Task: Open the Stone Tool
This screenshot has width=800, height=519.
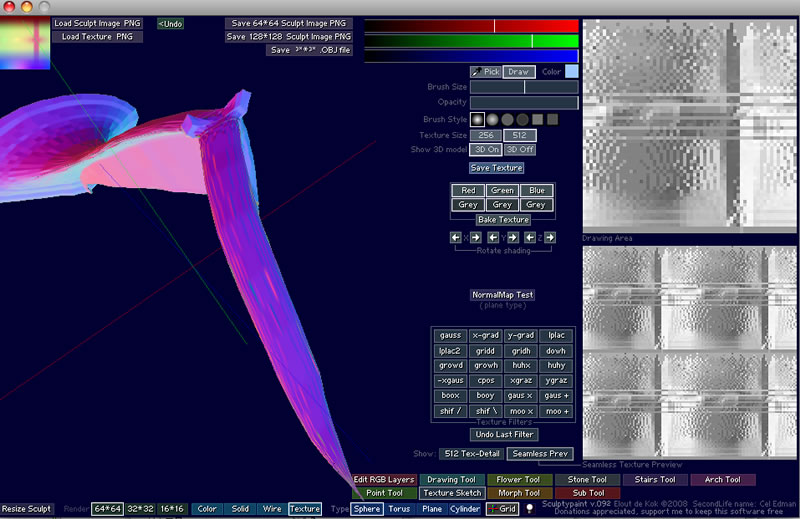Action: point(587,480)
